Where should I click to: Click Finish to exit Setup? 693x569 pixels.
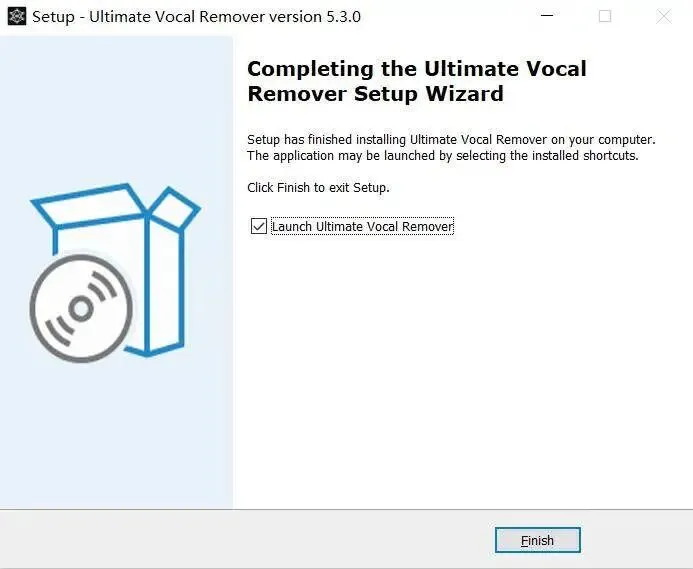pyautogui.click(x=537, y=540)
